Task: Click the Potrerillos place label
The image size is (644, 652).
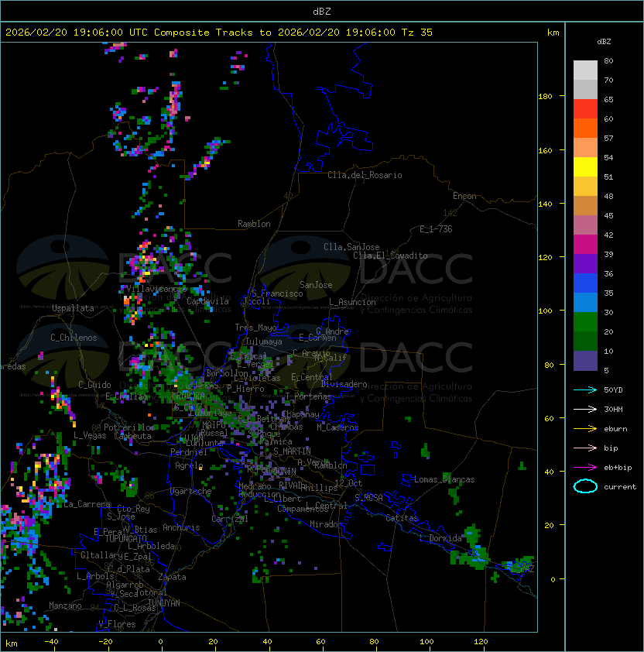Action: (x=129, y=427)
